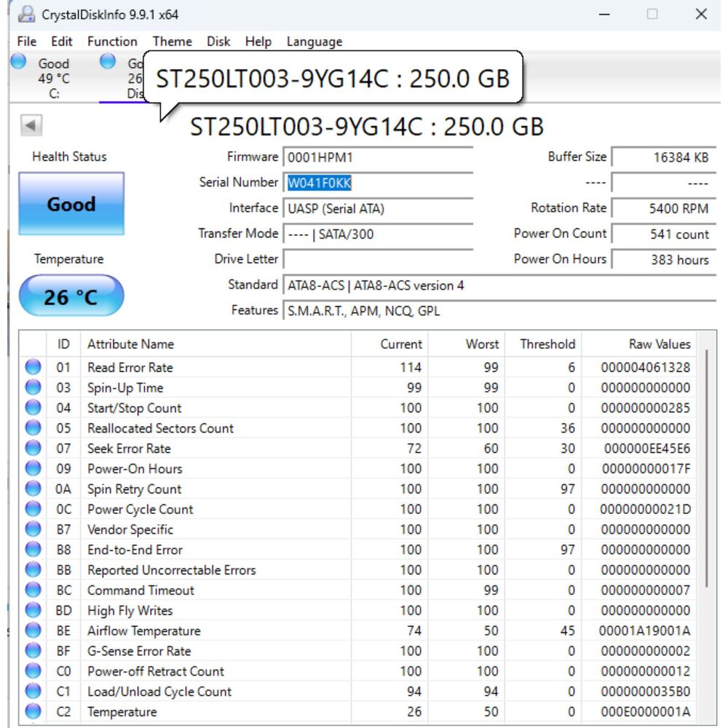Click the ID column header

[x=63, y=344]
